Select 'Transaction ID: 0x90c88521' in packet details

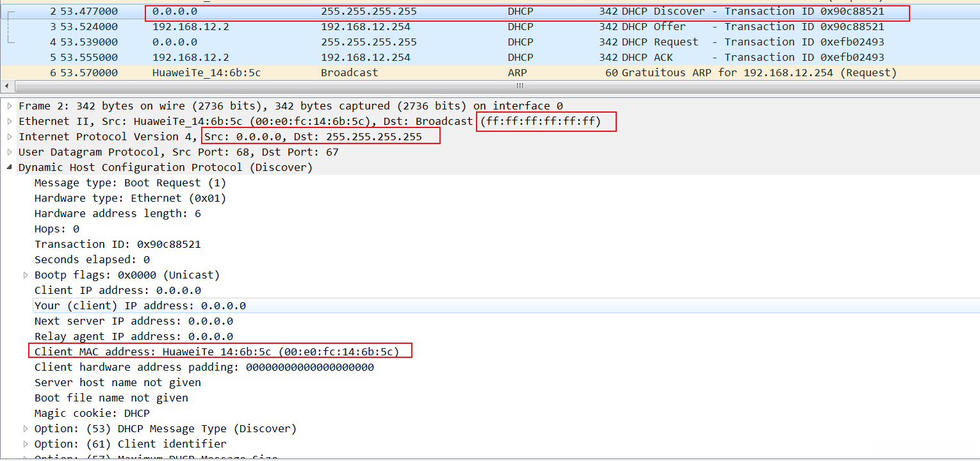(x=117, y=244)
